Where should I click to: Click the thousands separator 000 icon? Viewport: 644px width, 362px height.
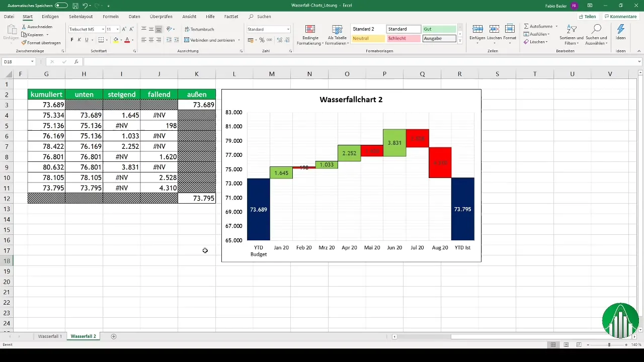pyautogui.click(x=269, y=40)
